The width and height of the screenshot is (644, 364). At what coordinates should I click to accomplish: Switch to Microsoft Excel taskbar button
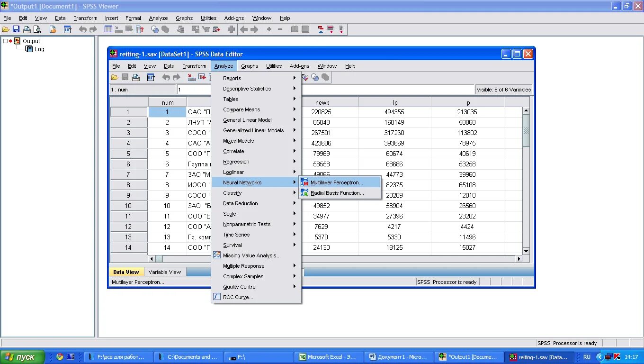[329, 357]
